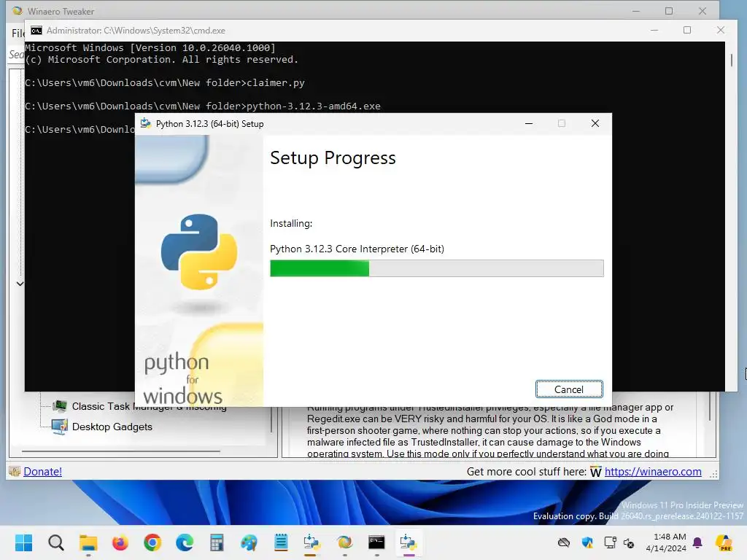The image size is (747, 560).
Task: Collapse the chevron in Winaero Tweaker's tree
Action: pyautogui.click(x=20, y=284)
